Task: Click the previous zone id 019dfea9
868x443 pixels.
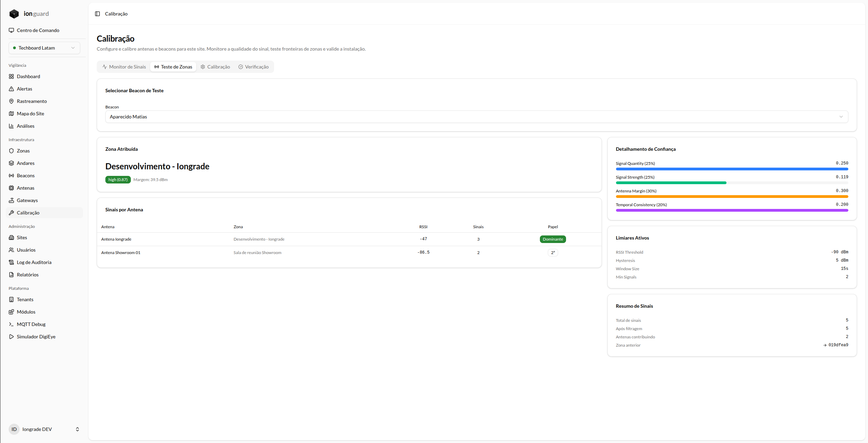Action: [838, 345]
